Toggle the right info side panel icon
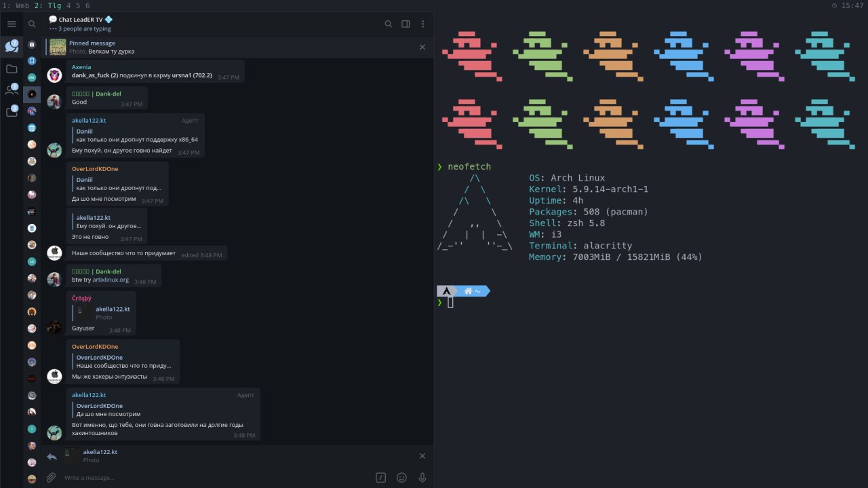This screenshot has width=868, height=488. pos(406,24)
